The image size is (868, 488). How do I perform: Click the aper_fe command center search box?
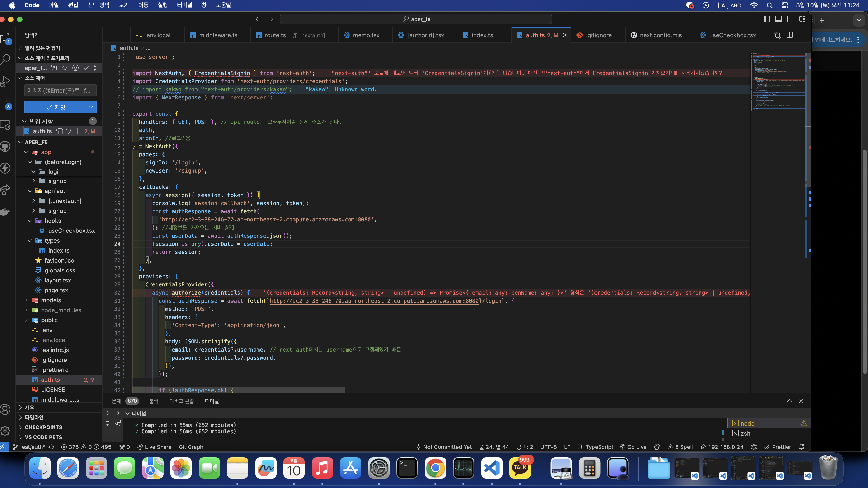416,19
